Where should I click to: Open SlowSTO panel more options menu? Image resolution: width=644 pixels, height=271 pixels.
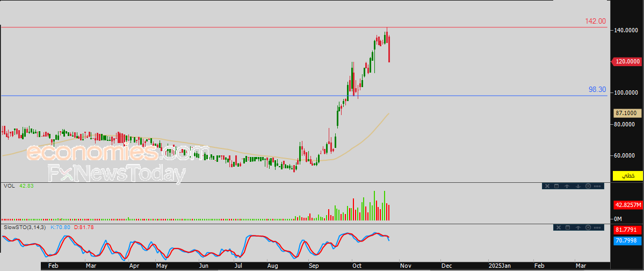[x=598, y=228]
